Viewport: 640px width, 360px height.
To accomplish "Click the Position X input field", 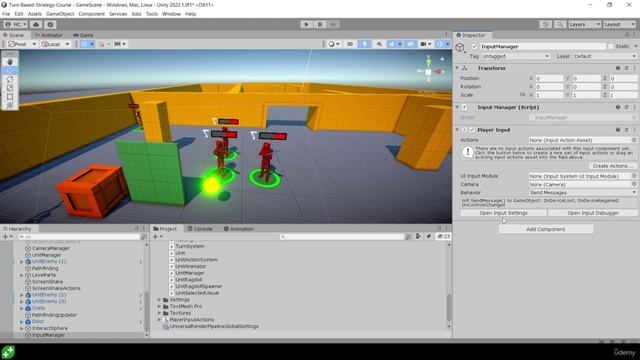I will (x=549, y=78).
